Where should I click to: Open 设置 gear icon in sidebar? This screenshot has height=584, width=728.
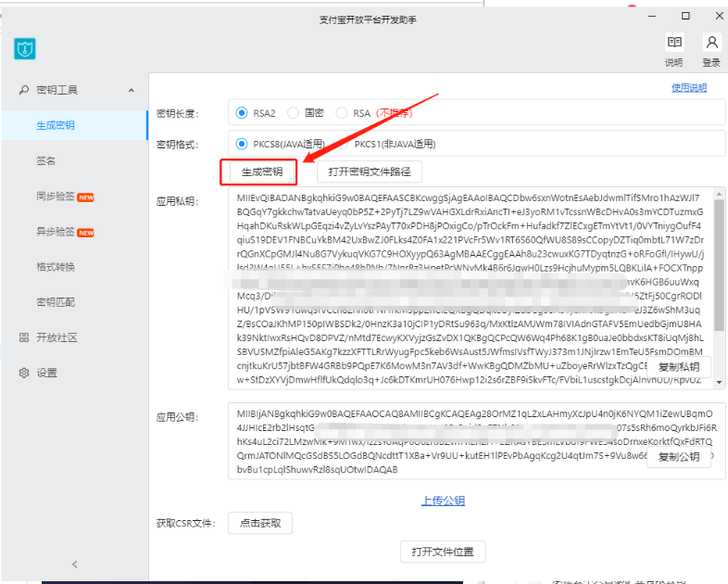click(24, 373)
